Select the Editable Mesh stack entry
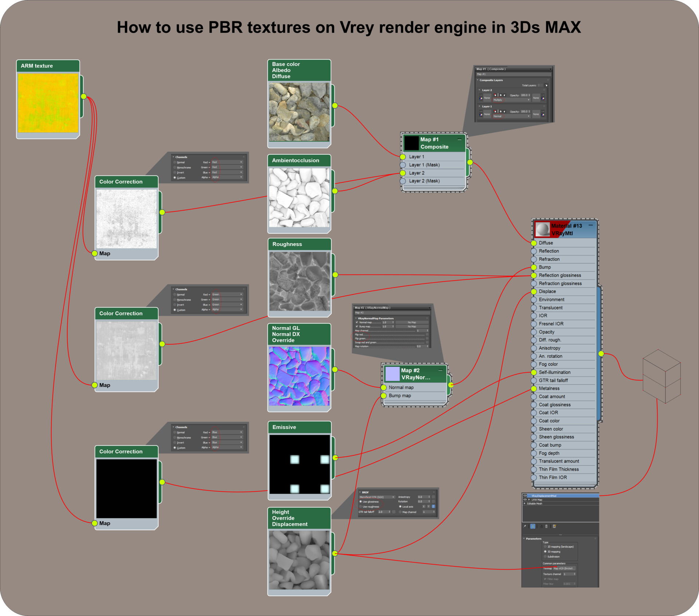The image size is (699, 616). 534,504
